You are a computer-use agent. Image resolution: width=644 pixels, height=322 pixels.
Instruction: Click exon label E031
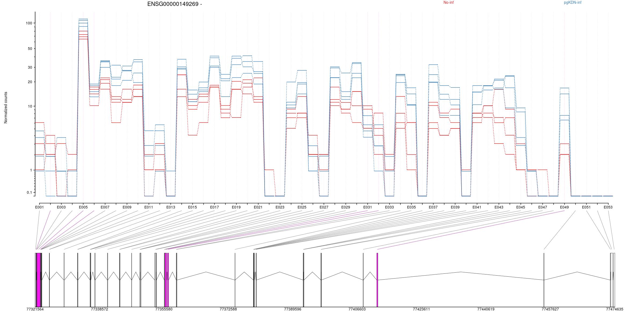tap(368, 207)
